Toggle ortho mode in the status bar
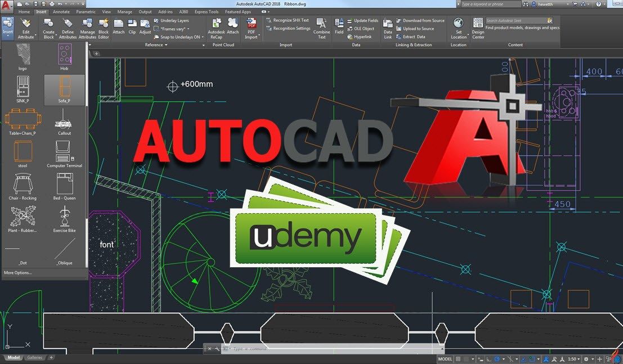623x364 pixels. [489, 359]
